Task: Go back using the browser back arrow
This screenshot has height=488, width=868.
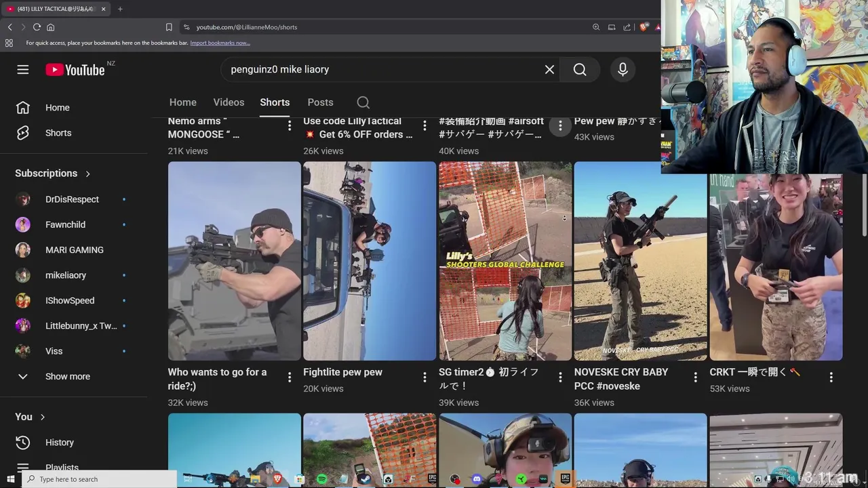Action: pos(9,27)
